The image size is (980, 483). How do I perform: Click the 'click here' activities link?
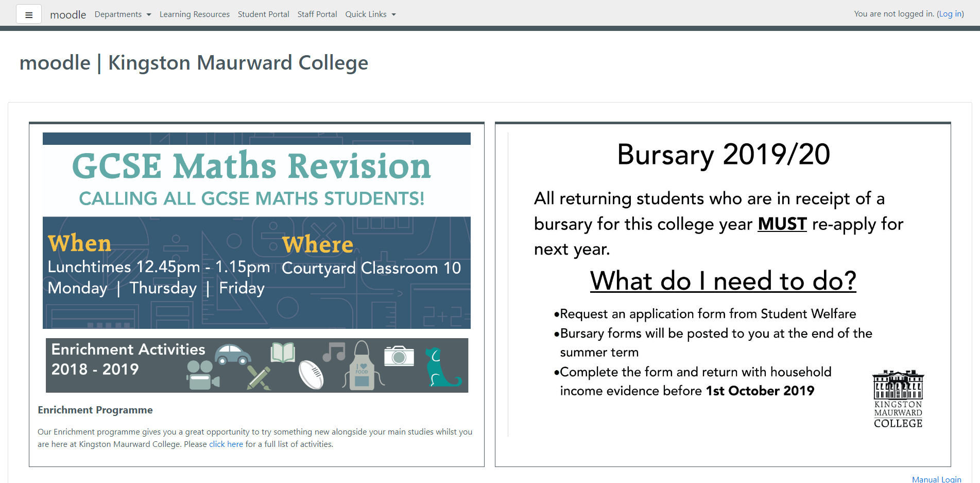226,444
